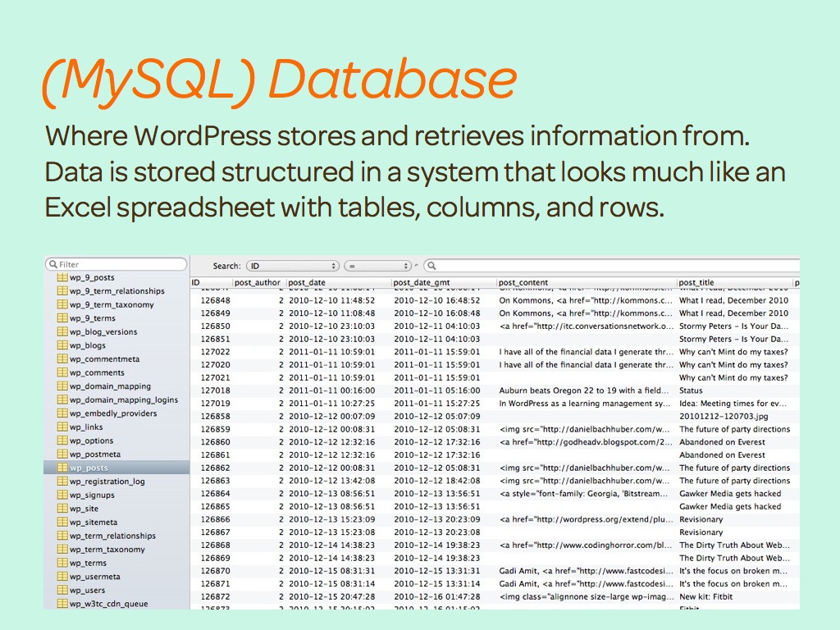Click post_date cell '2010-12-10 11:48:52'

point(331,300)
